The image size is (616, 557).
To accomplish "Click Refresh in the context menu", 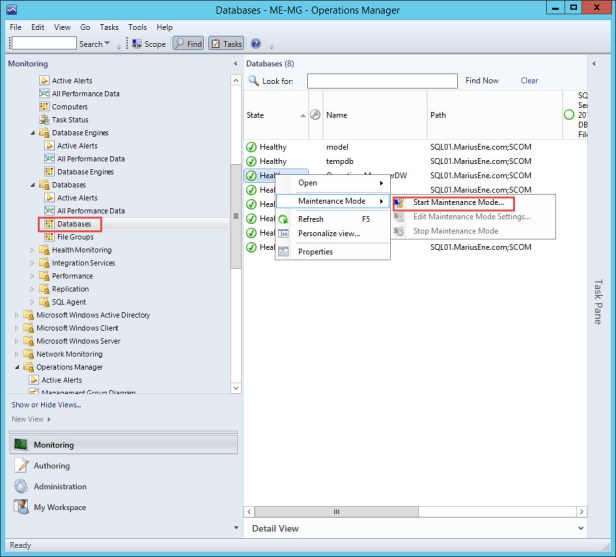I will pos(310,218).
